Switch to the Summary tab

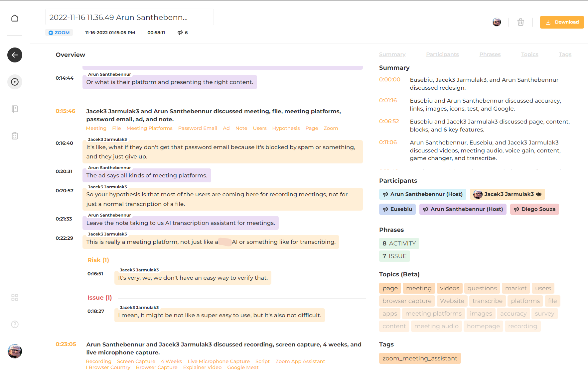pos(392,54)
